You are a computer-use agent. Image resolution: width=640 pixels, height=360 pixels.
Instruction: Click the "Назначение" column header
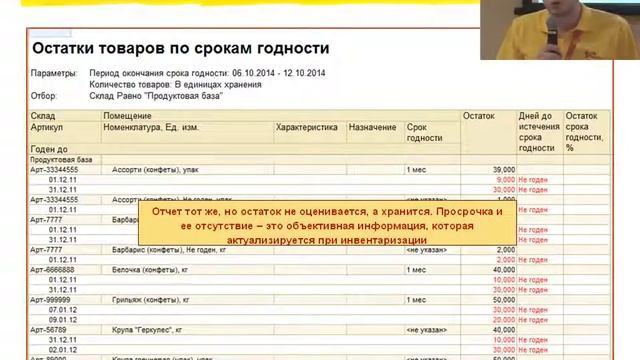tap(372, 127)
